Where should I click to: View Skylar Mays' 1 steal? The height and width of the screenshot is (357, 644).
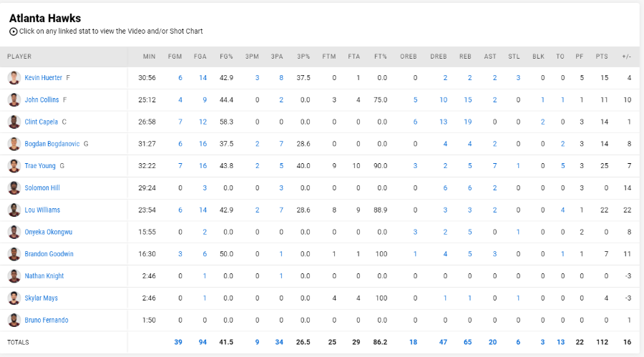(518, 298)
